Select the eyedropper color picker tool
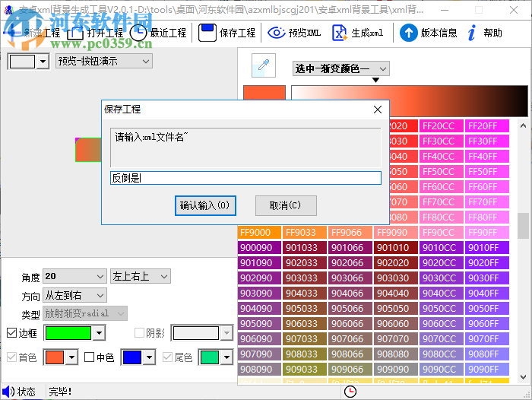The height and width of the screenshot is (400, 532). tap(264, 65)
